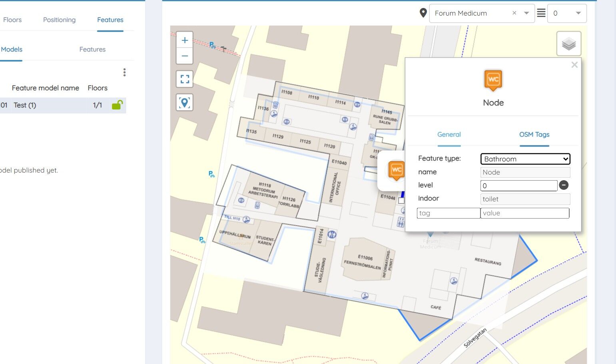The image size is (616, 364).
Task: Click the bicycle parking icon beside H1118
Action: tap(211, 174)
